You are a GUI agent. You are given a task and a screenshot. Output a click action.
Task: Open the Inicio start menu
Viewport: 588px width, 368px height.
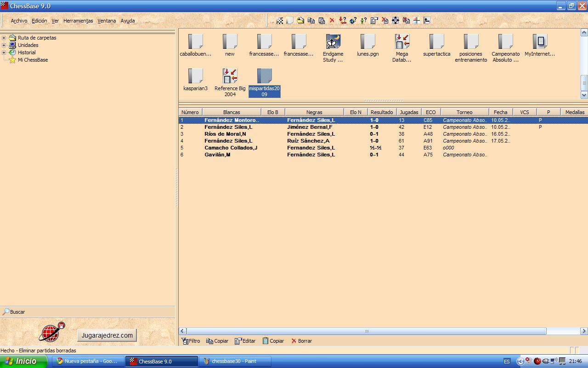pos(23,361)
